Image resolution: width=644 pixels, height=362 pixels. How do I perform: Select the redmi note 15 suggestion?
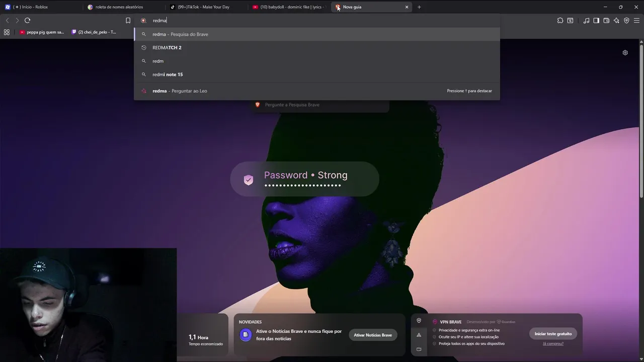(x=317, y=74)
